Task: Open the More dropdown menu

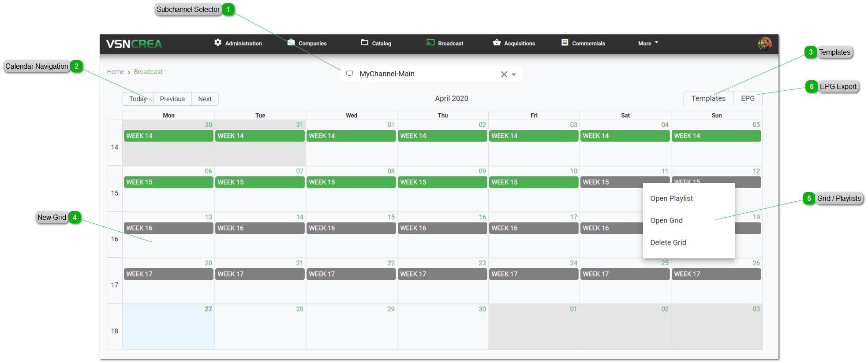Action: tap(647, 43)
